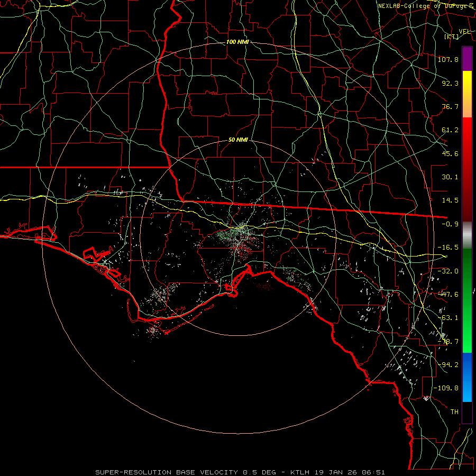Image resolution: width=476 pixels, height=476 pixels.
Task: Click the NEXLAB-College of DuPage credit text
Action: coord(426,6)
